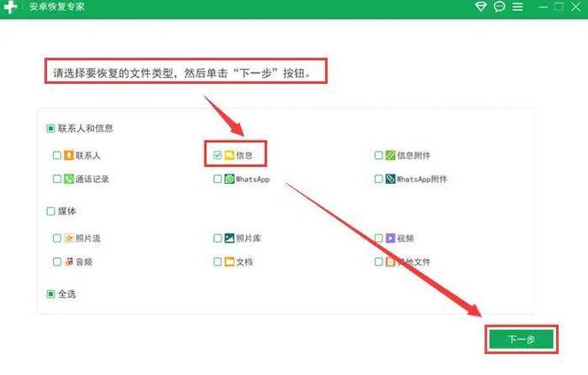
Task: Check the WhatsApp checkbox
Action: pyautogui.click(x=218, y=179)
